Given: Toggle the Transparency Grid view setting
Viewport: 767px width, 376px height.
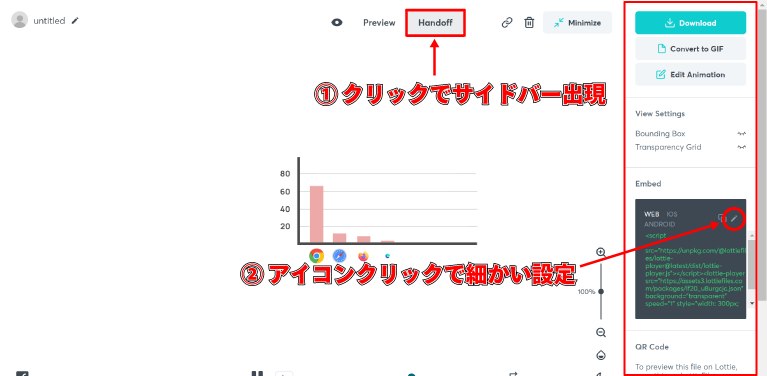Looking at the screenshot, I should click(x=742, y=147).
